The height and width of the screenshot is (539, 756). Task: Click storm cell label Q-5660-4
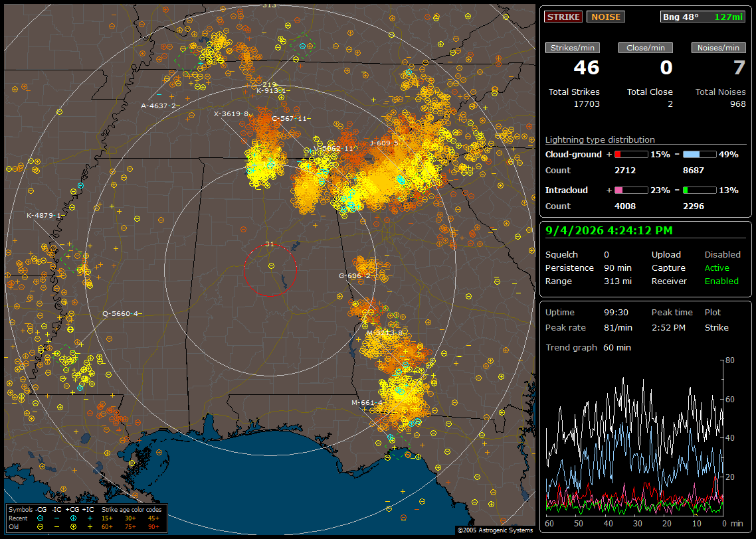click(120, 313)
